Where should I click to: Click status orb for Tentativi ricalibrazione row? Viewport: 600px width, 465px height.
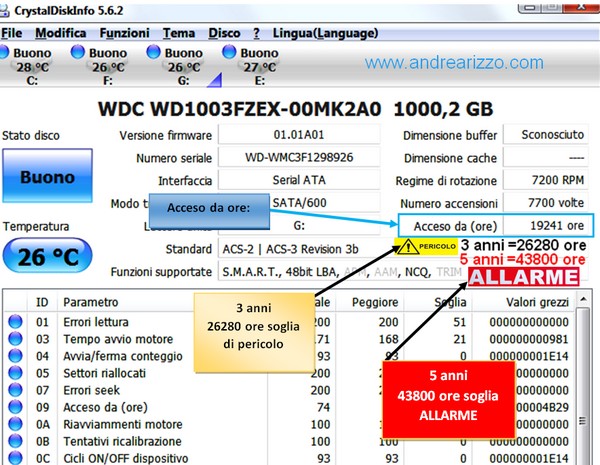click(15, 441)
